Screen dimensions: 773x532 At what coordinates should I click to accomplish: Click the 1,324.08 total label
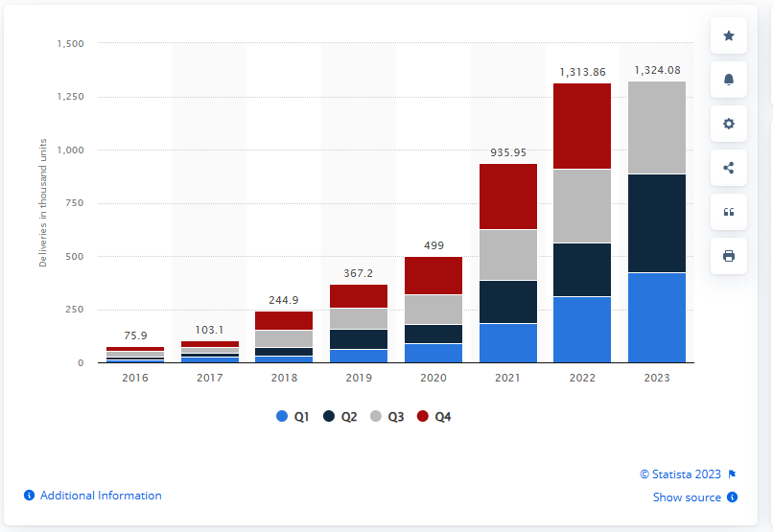point(657,70)
